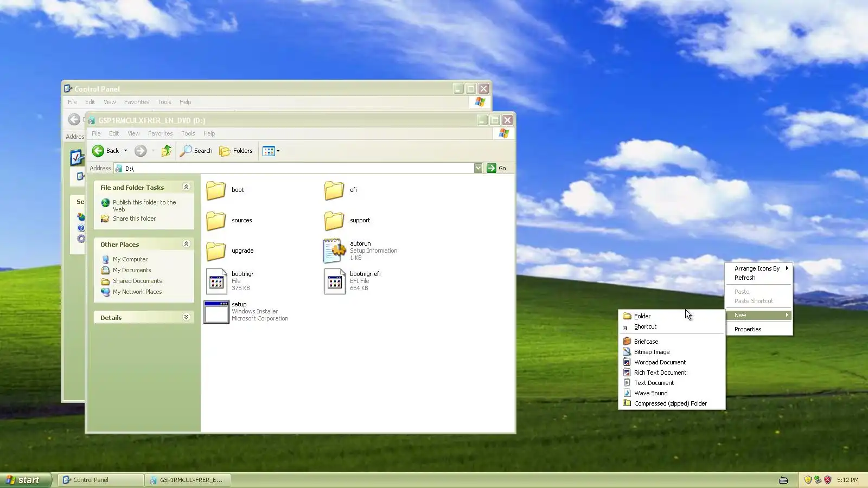Switch to Control Panel taskbar button

click(100, 480)
